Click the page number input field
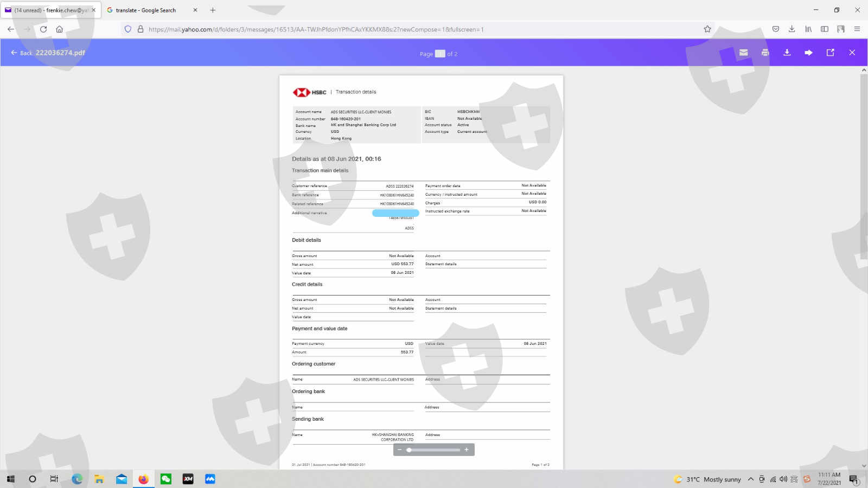 coord(440,54)
